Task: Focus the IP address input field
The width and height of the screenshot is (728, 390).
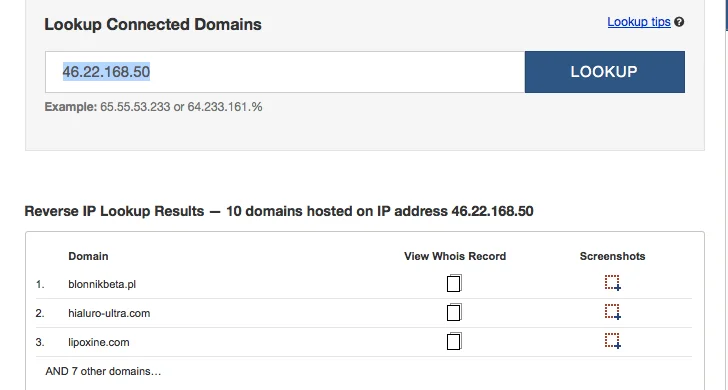Action: click(x=285, y=72)
